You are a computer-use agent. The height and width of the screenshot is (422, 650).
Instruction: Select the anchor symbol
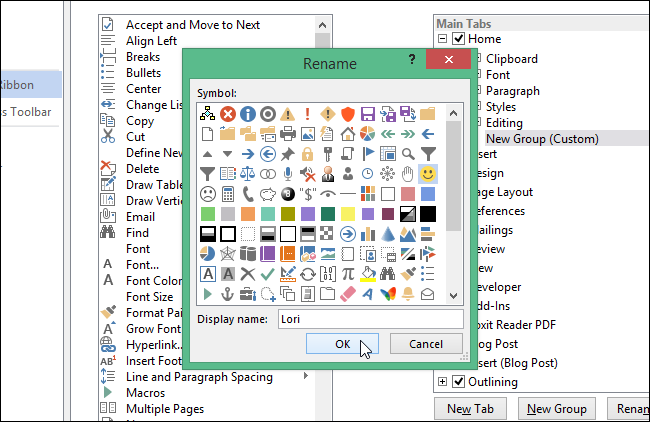[x=228, y=294]
